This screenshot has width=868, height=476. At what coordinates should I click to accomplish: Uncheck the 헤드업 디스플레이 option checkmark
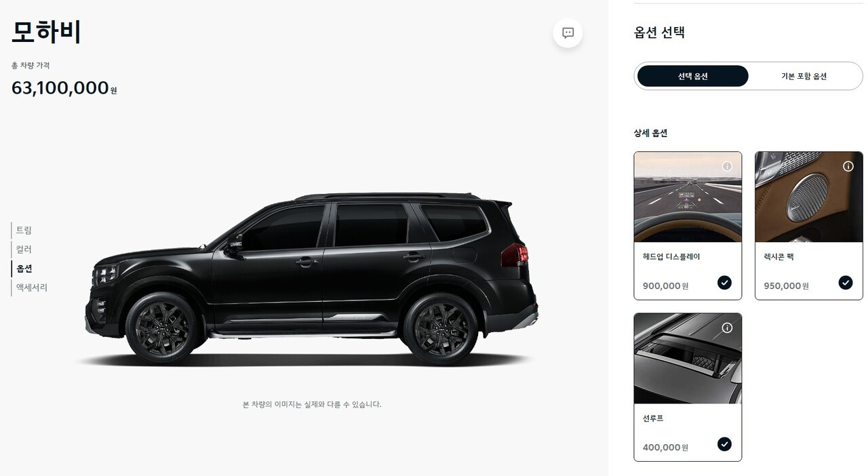[724, 283]
